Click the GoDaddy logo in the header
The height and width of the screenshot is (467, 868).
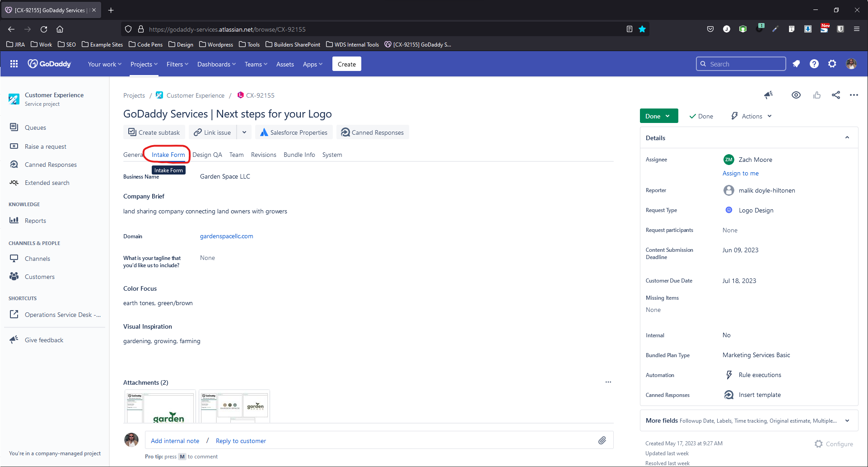pyautogui.click(x=50, y=64)
